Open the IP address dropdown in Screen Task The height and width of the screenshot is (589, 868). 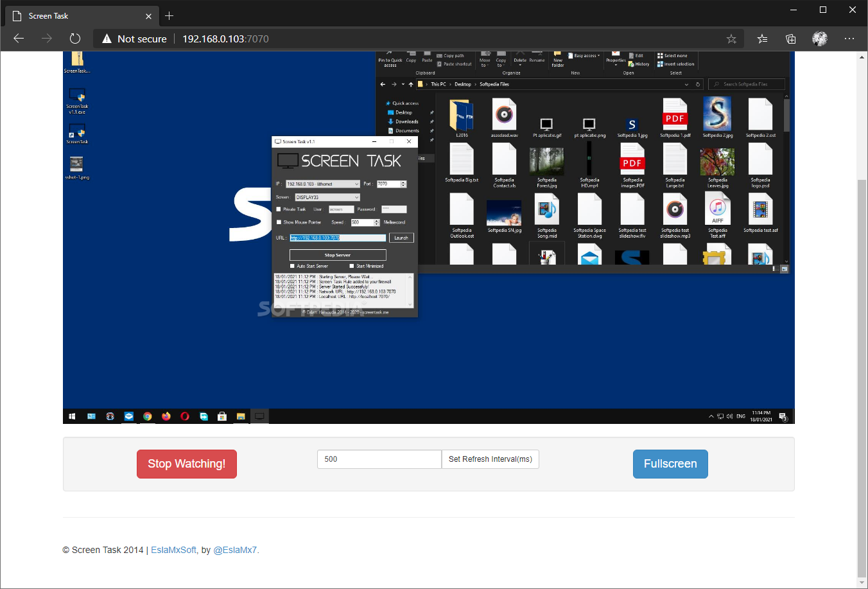pyautogui.click(x=323, y=184)
